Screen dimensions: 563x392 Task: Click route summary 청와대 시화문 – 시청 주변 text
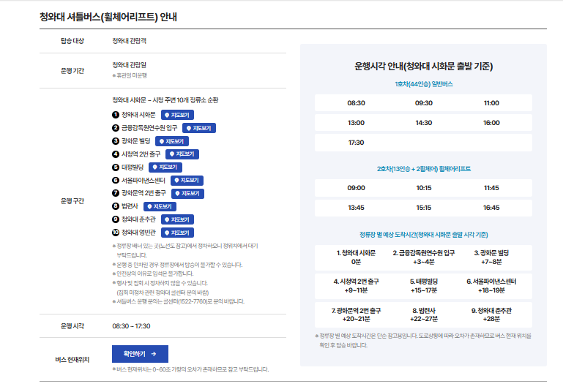click(165, 100)
